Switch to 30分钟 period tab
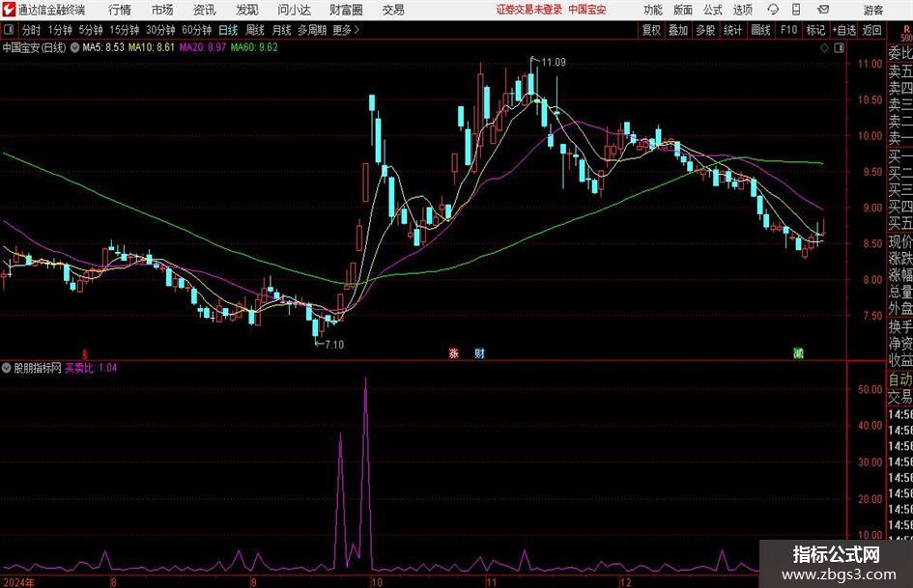913x588 pixels. coord(160,30)
